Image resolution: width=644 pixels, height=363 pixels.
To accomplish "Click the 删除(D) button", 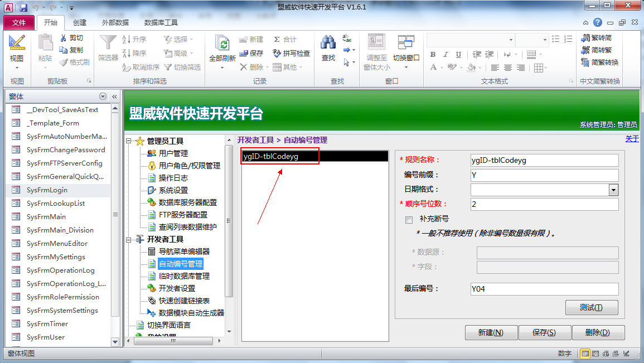I will [598, 333].
